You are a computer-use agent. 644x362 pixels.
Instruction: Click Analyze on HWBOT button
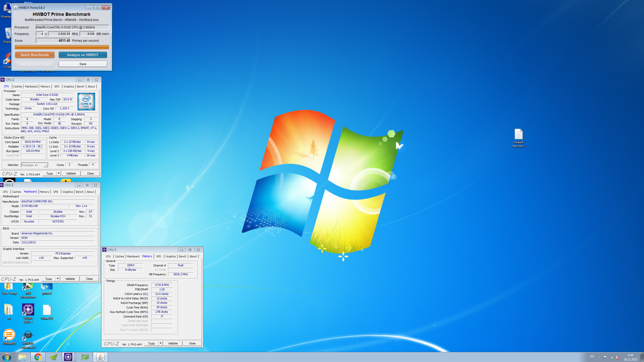(83, 55)
